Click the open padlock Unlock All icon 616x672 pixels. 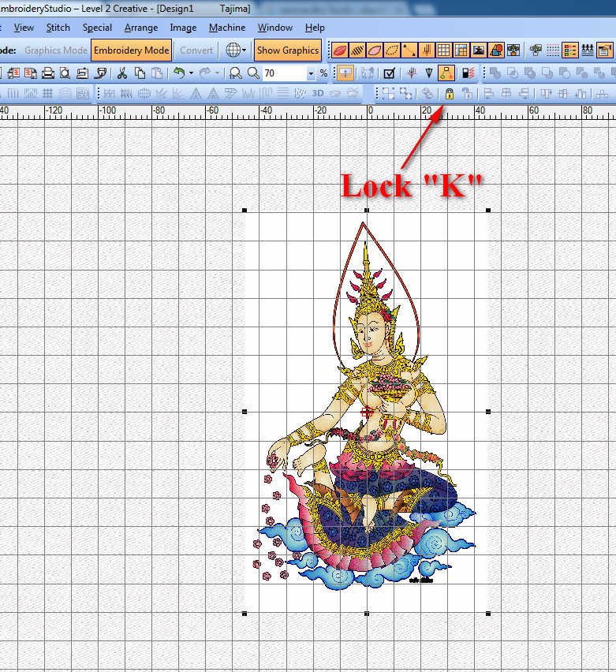(x=467, y=93)
